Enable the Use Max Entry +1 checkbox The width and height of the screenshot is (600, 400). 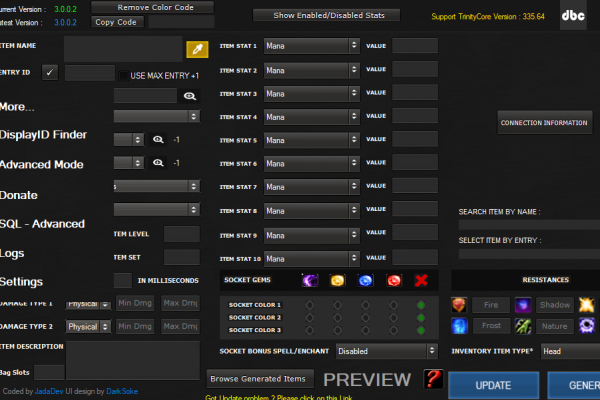pos(123,76)
